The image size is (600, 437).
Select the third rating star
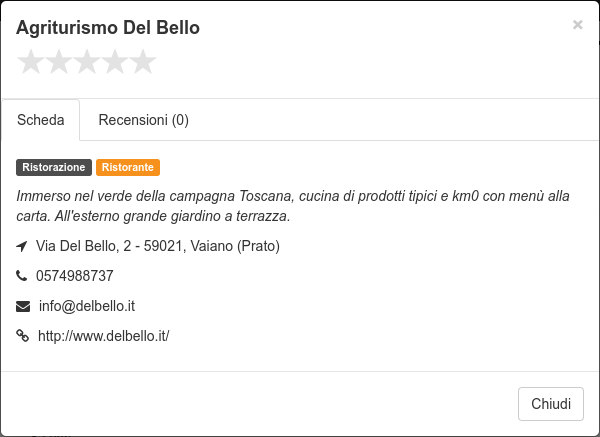[x=87, y=62]
